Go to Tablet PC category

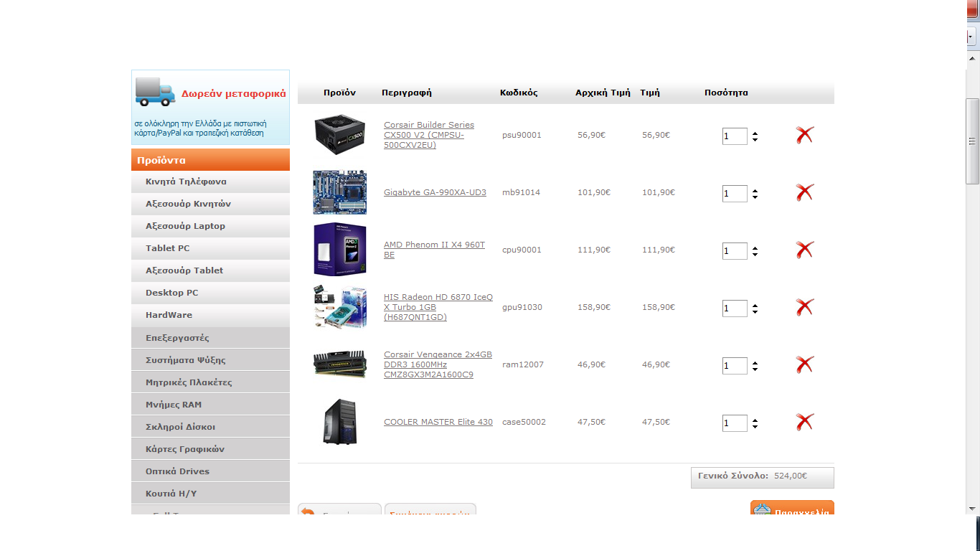[210, 248]
